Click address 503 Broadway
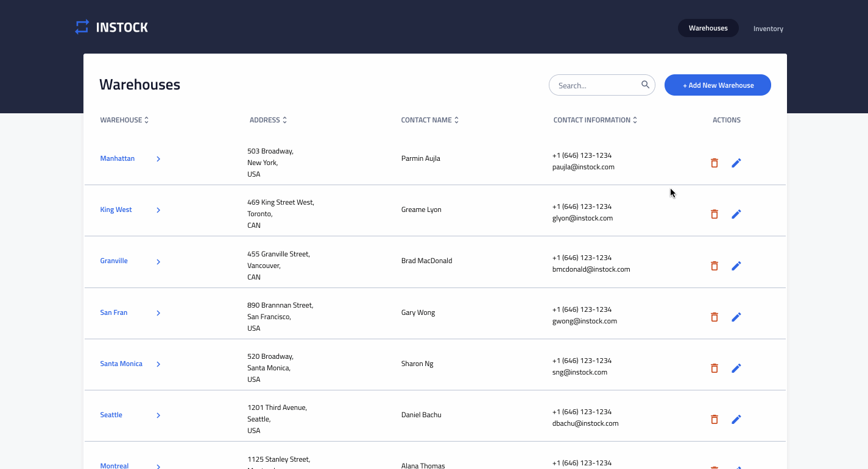Screen dimensions: 868x469 (270, 151)
